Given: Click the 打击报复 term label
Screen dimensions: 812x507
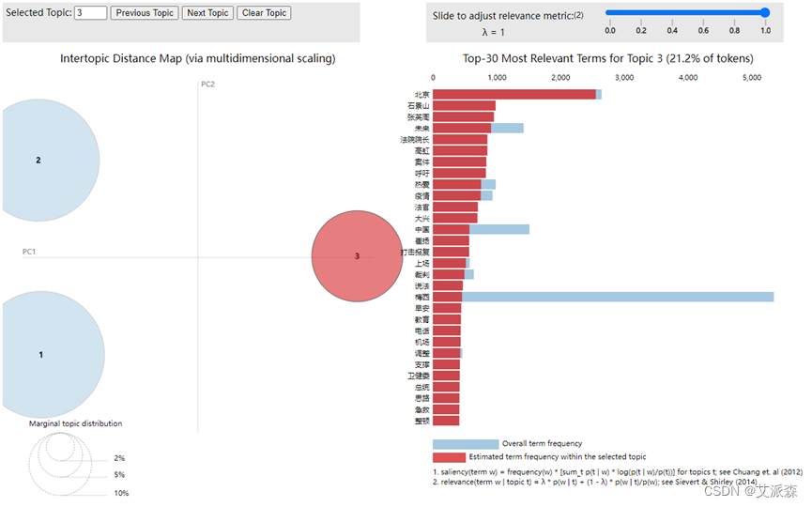Looking at the screenshot, I should click(415, 253).
